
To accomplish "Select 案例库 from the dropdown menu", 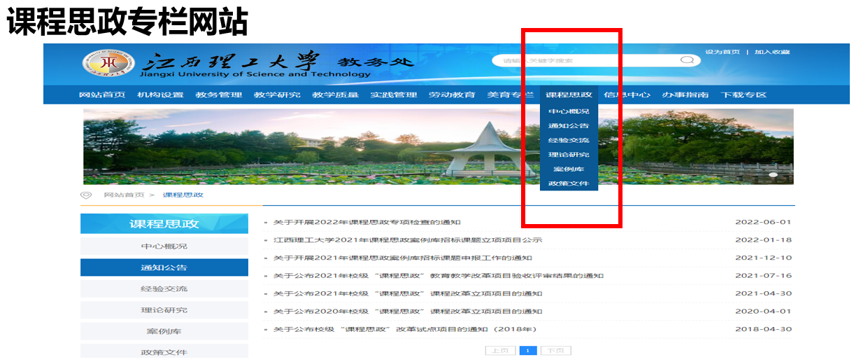I will click(568, 169).
